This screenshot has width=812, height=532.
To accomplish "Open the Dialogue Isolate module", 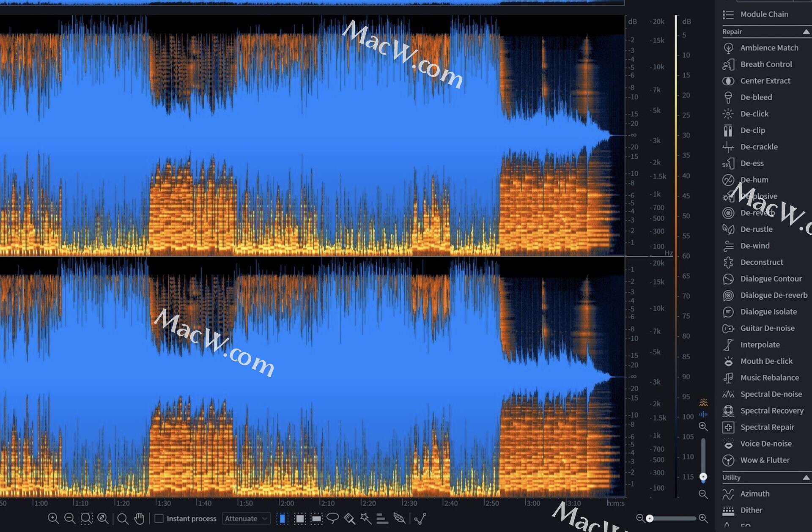I will point(768,312).
